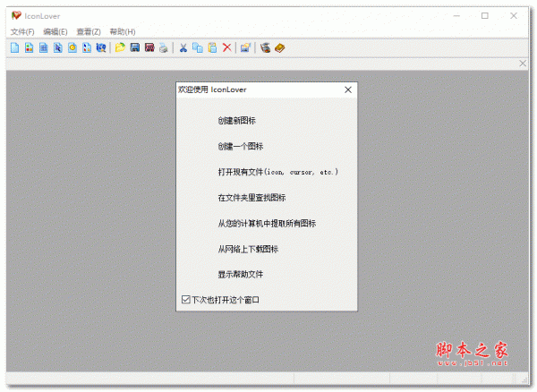
Task: Close the panel with the X below toolbar
Action: pyautogui.click(x=523, y=64)
